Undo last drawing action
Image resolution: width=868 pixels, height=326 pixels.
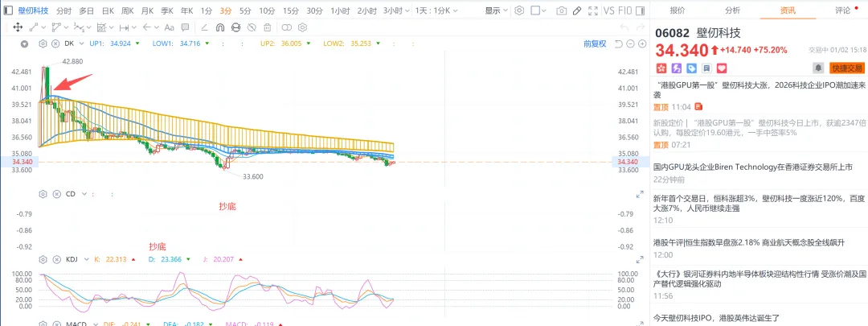(x=624, y=27)
